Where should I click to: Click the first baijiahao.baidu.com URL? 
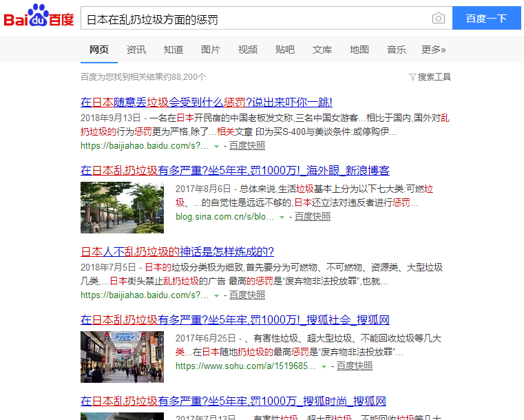[x=145, y=146]
